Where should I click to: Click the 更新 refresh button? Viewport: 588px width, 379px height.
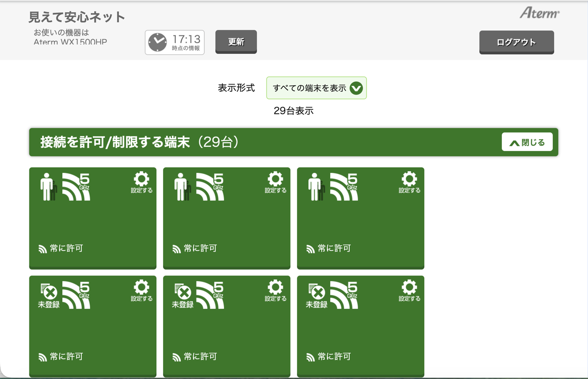click(236, 42)
